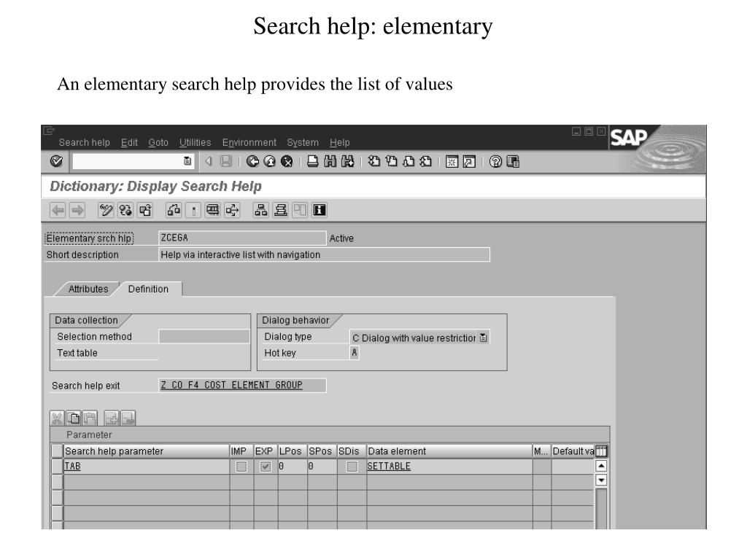The height and width of the screenshot is (560, 747).
Task: Open the command field dropdown
Action: coord(187,161)
